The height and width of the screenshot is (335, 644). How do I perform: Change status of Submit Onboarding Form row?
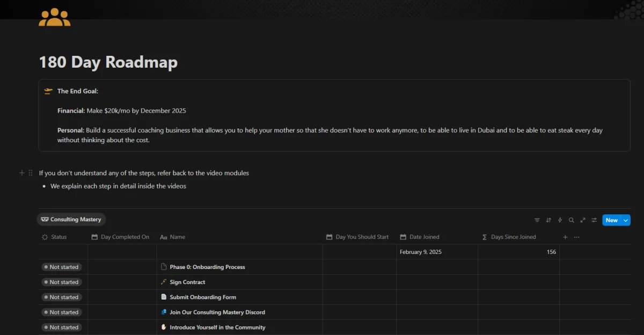pyautogui.click(x=61, y=297)
